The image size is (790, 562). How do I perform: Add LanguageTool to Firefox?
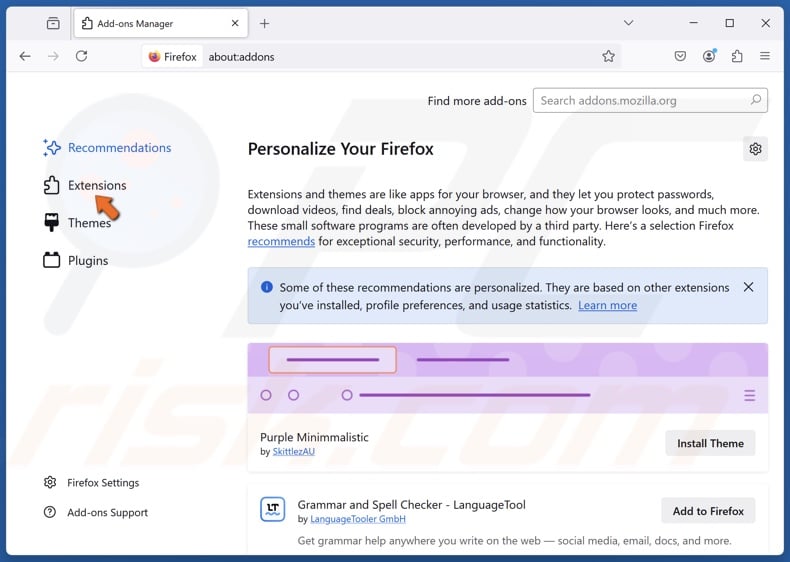click(708, 511)
